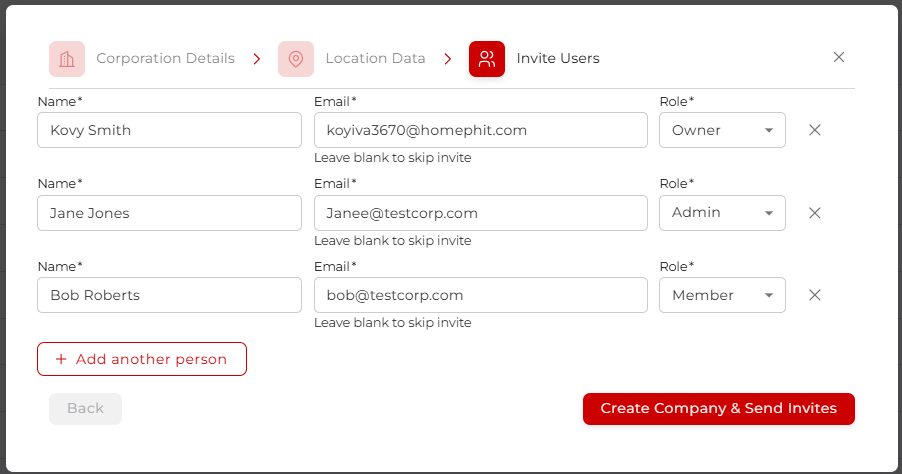Click the Corporation Details building icon
Viewport: 902px width, 474px height.
coord(67,59)
